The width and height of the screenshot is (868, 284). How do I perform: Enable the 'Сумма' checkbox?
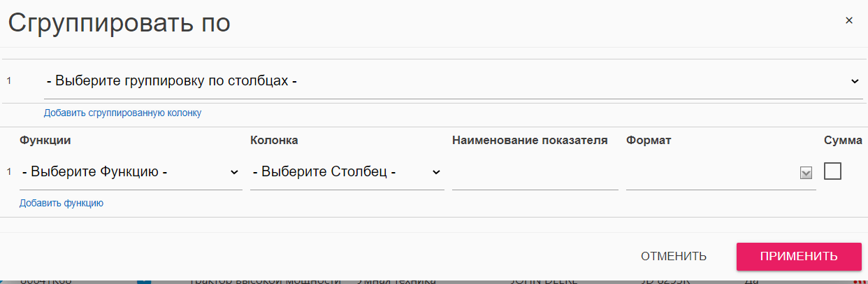832,171
